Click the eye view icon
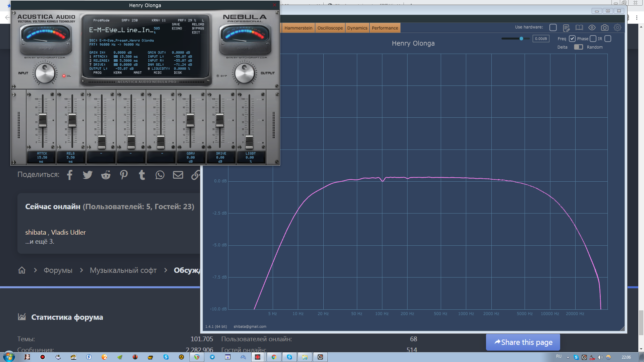Screen dimensions: 644x362 click(x=592, y=28)
